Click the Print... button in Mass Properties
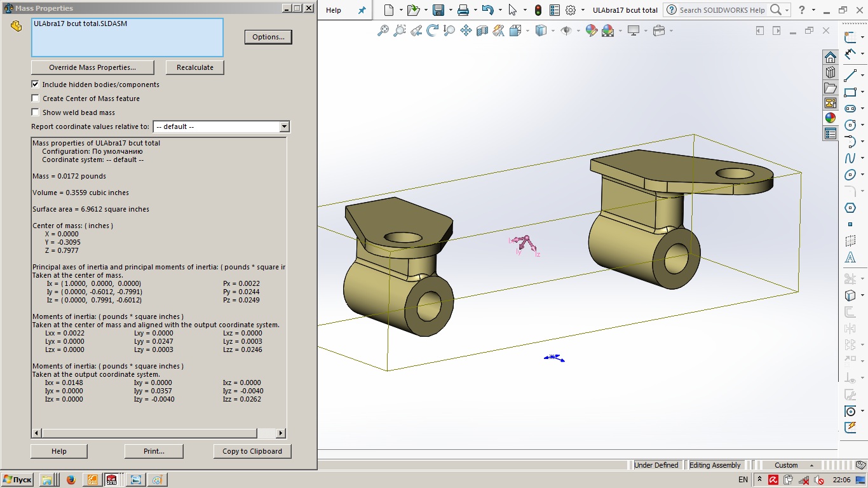This screenshot has width=868, height=488. (154, 451)
